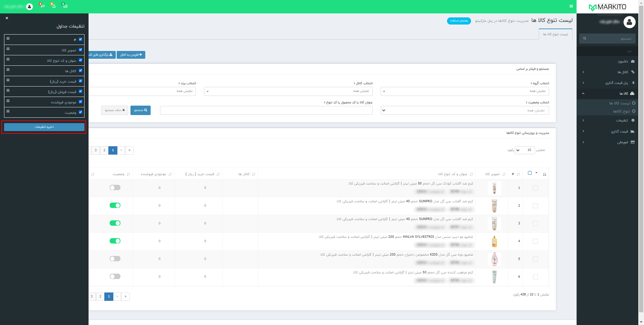Toggle status switch for row 2
The width and height of the screenshot is (644, 325).
pyautogui.click(x=115, y=205)
